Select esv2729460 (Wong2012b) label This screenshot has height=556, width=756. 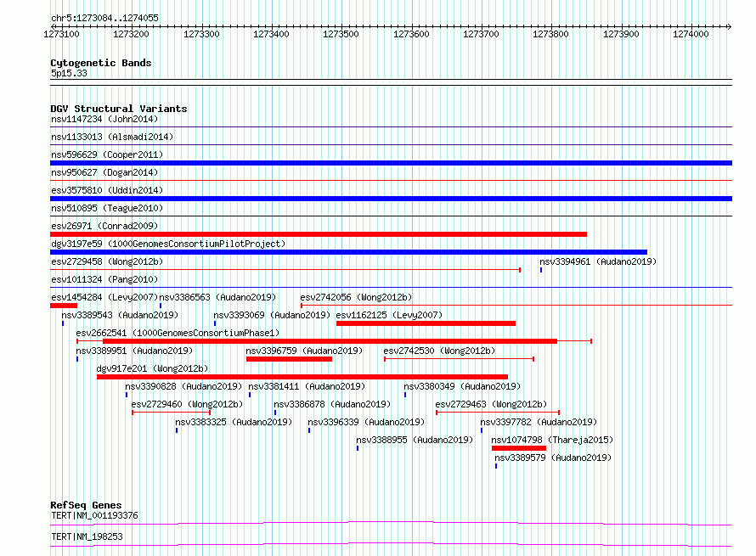tap(187, 404)
